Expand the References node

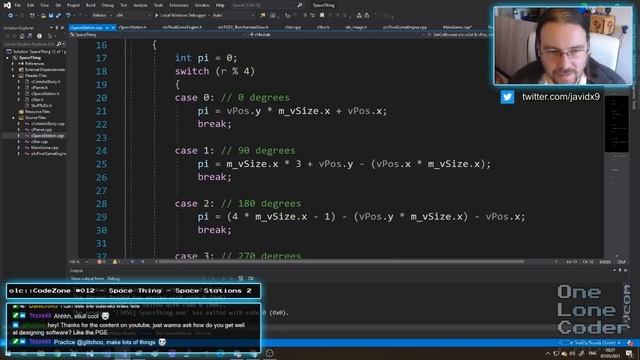[13, 64]
